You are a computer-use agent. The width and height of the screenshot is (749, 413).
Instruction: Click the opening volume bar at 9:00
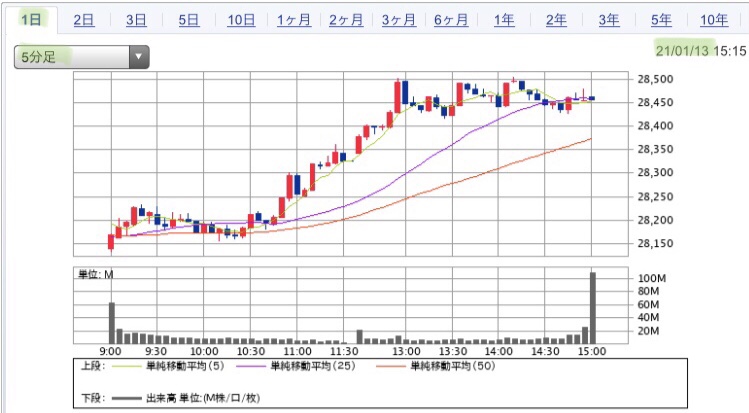112,323
